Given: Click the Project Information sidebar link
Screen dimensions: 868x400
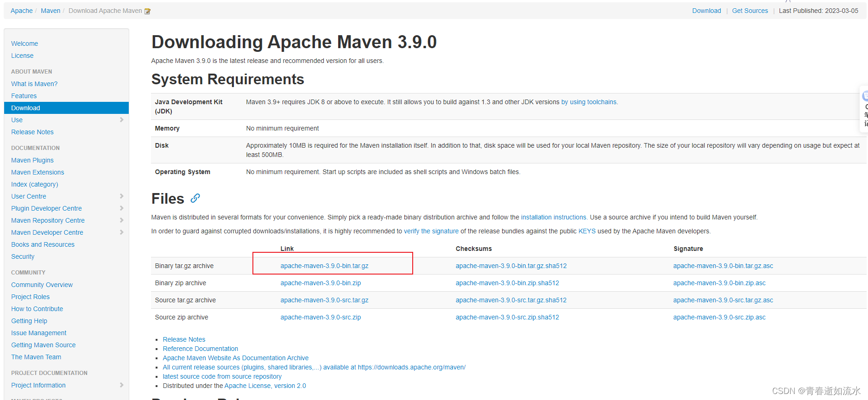Looking at the screenshot, I should coord(38,385).
